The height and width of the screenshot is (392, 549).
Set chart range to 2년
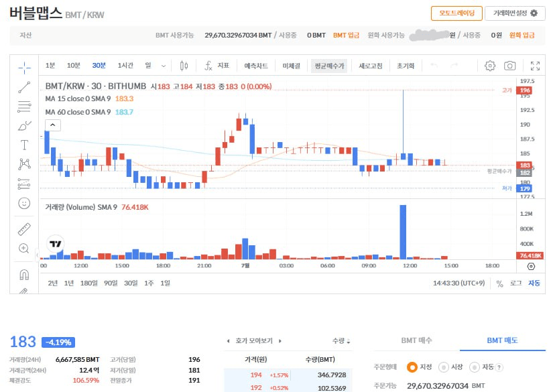(52, 283)
